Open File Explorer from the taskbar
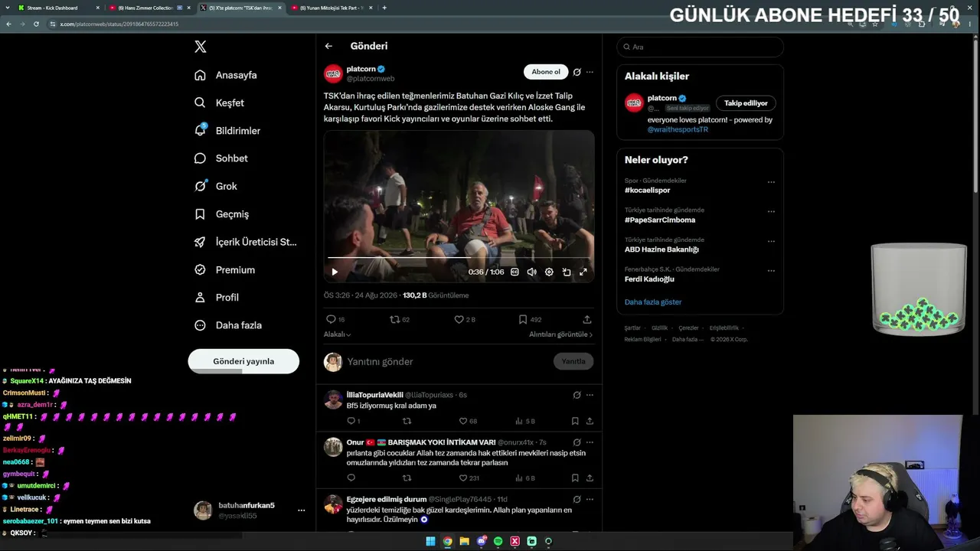The image size is (980, 551). point(465,541)
